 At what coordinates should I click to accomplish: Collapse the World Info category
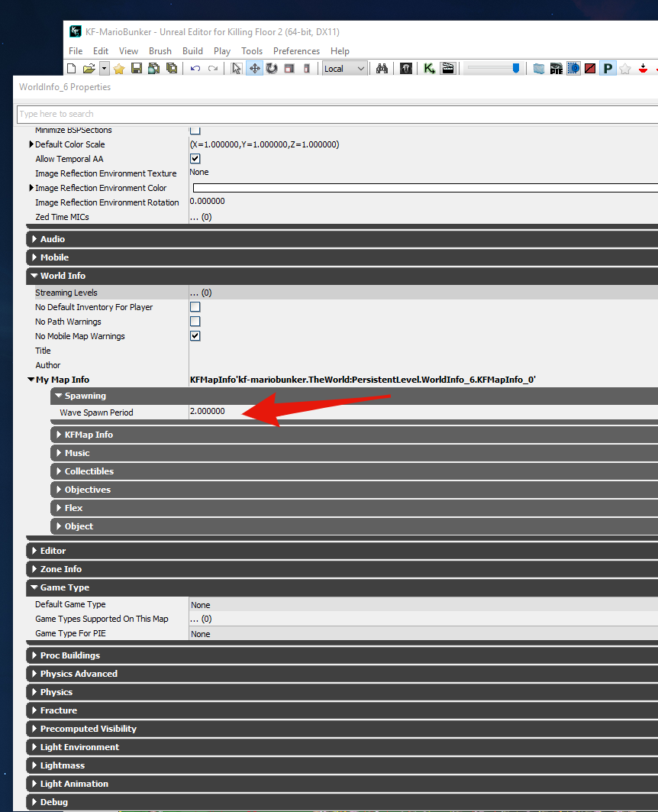tap(34, 276)
